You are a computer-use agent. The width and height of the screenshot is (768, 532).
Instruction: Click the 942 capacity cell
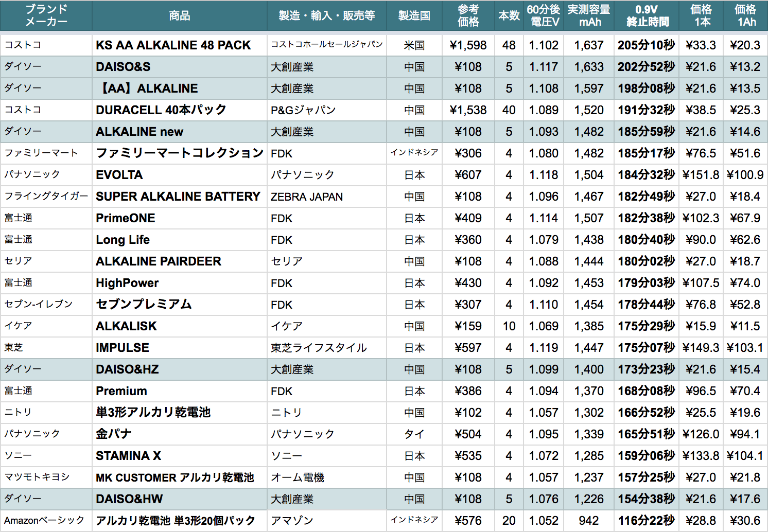pyautogui.click(x=589, y=521)
